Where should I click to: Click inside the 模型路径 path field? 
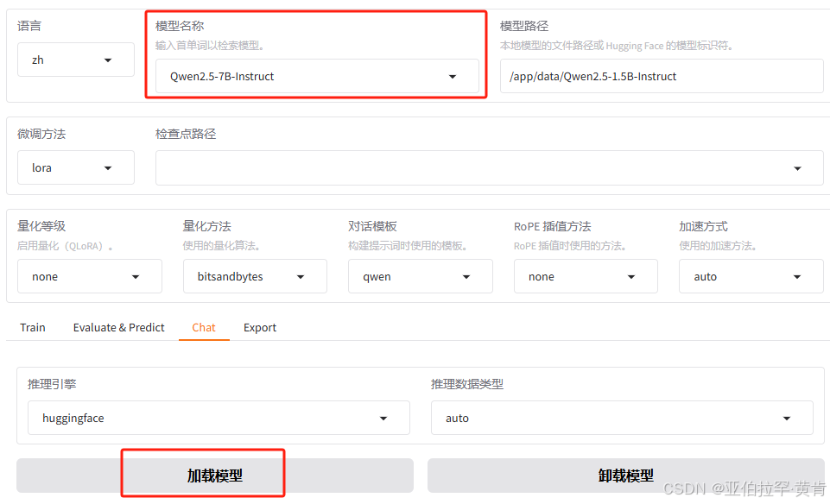click(x=662, y=77)
